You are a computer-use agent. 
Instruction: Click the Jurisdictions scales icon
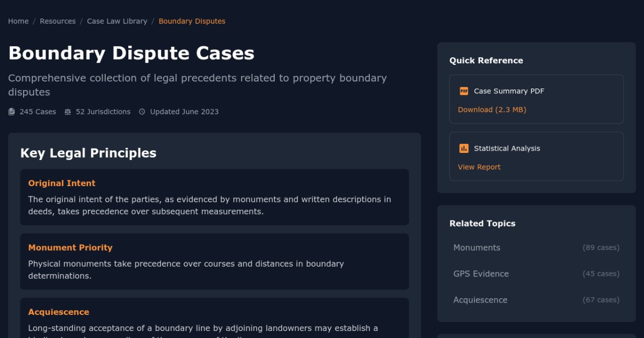pyautogui.click(x=68, y=112)
